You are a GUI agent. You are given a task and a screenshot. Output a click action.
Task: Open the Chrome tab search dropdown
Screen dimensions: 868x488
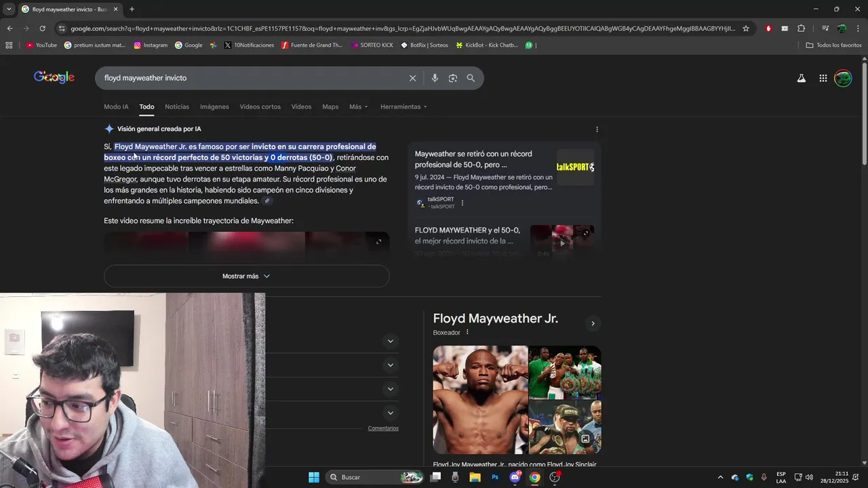(8, 9)
